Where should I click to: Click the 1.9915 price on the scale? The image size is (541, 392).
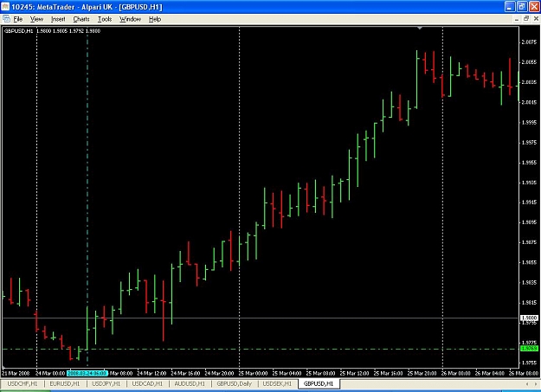point(529,202)
